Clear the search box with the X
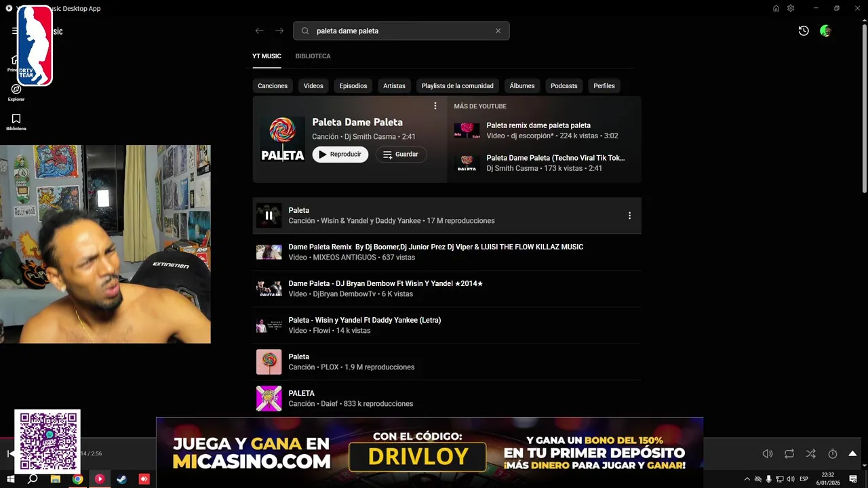The image size is (868, 488). [x=498, y=30]
